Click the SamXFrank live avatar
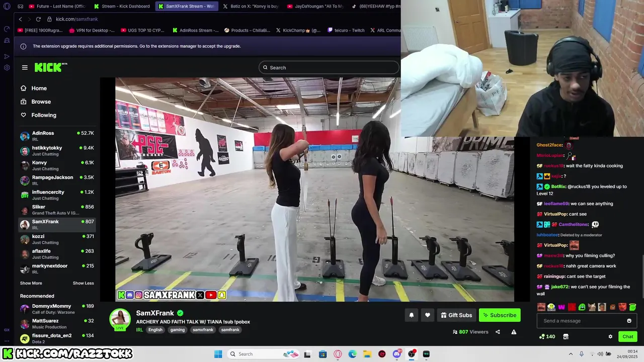This screenshot has height=362, width=644. coord(120,320)
